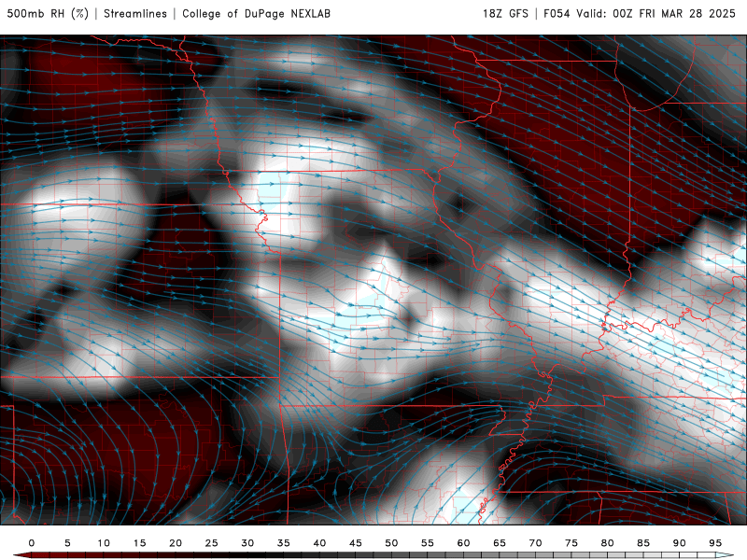This screenshot has height=560, width=747.
Task: Click the colorbar label reading '10'
Action: point(104,543)
